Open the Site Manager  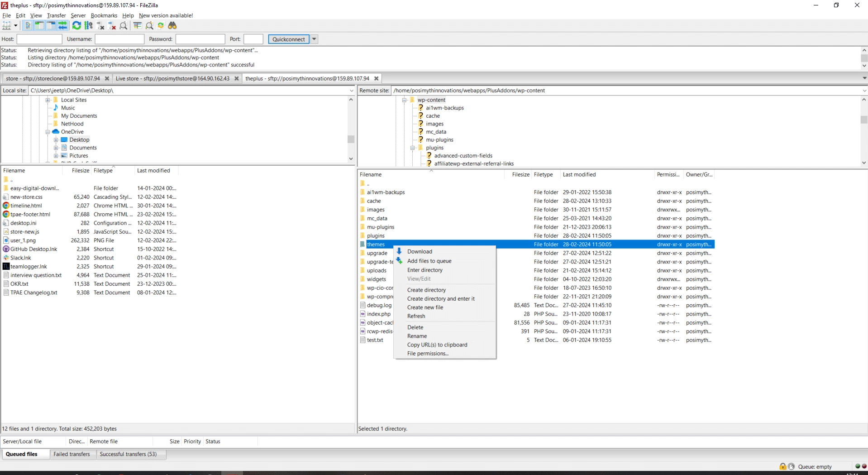6,26
